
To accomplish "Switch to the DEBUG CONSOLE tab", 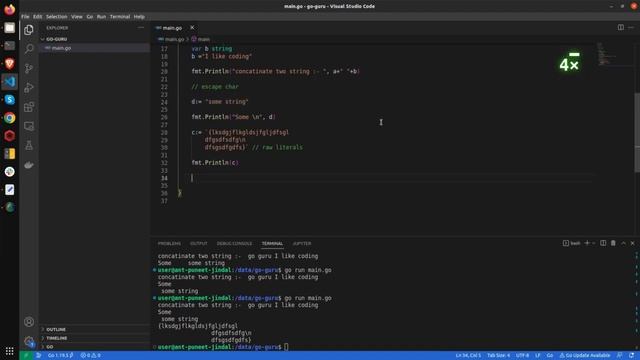I will click(x=234, y=243).
